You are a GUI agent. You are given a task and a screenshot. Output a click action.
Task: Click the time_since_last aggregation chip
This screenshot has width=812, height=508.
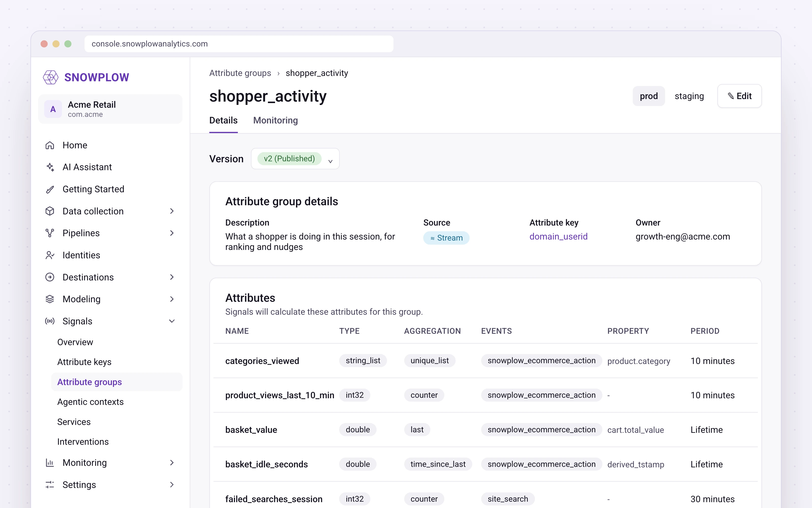tap(438, 464)
